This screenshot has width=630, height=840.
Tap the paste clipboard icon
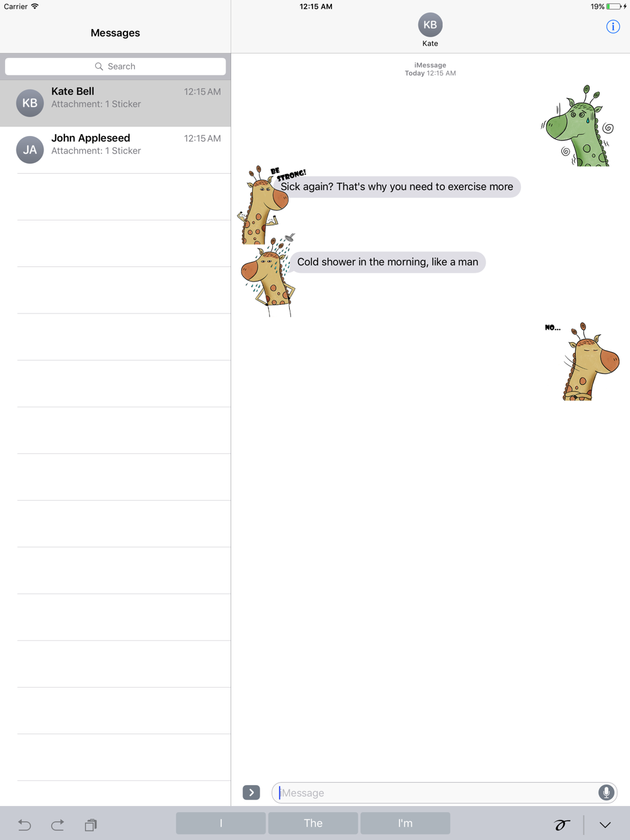click(x=91, y=824)
